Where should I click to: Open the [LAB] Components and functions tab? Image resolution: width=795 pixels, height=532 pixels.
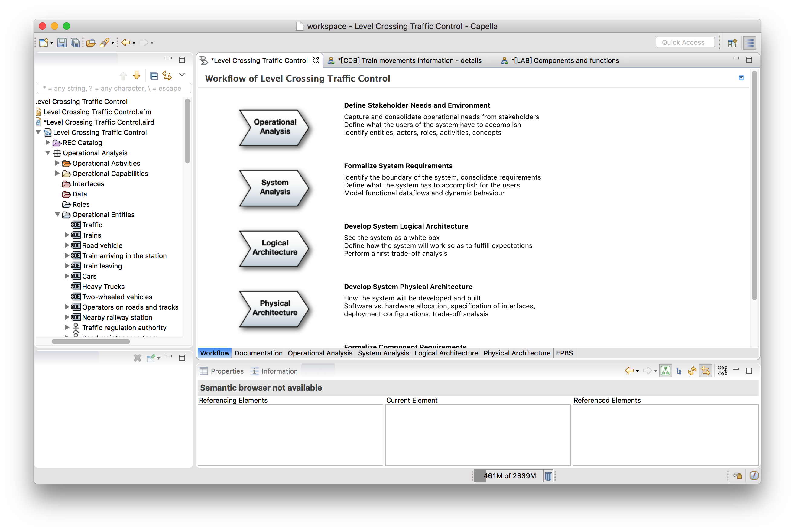point(565,60)
